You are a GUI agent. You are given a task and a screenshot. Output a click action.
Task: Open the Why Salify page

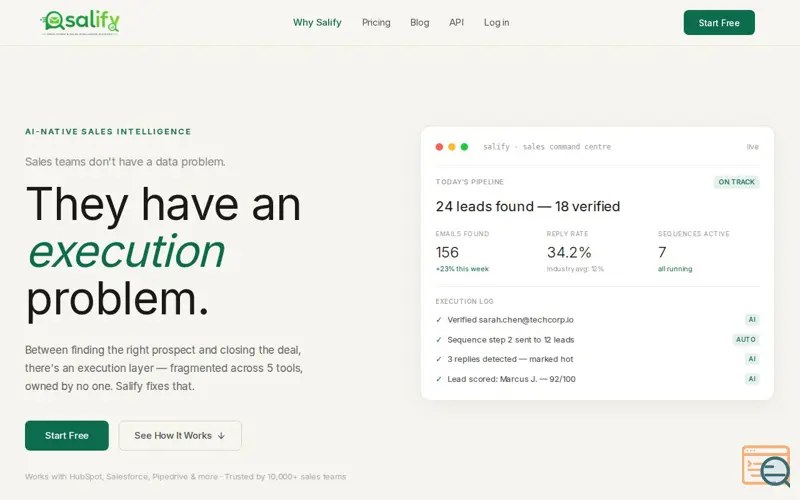coord(317,22)
